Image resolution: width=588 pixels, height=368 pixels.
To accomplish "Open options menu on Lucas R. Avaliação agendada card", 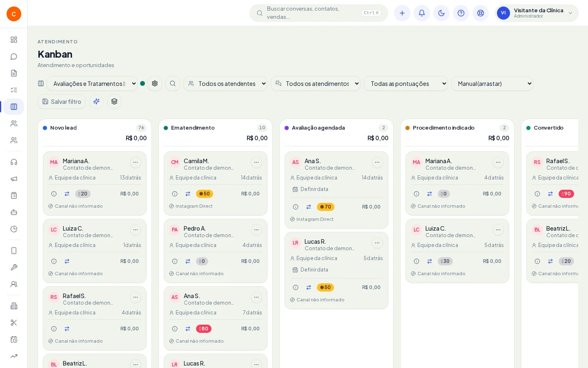I will pos(377,243).
